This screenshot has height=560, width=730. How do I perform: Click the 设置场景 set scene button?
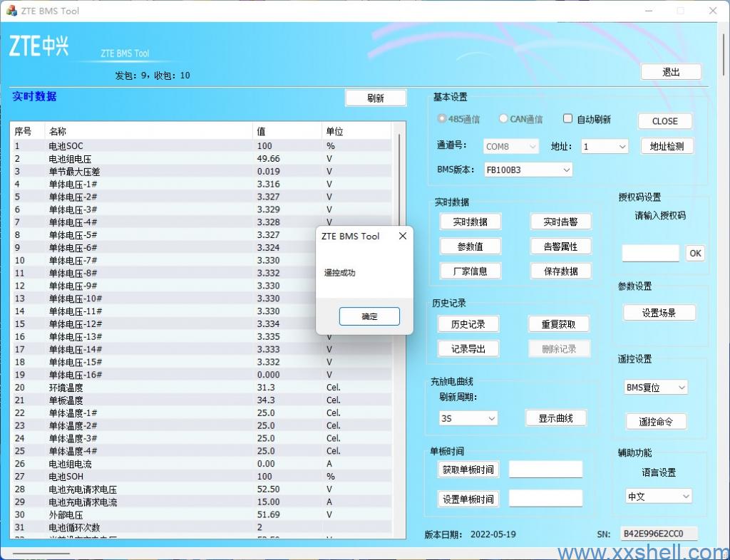tap(659, 312)
